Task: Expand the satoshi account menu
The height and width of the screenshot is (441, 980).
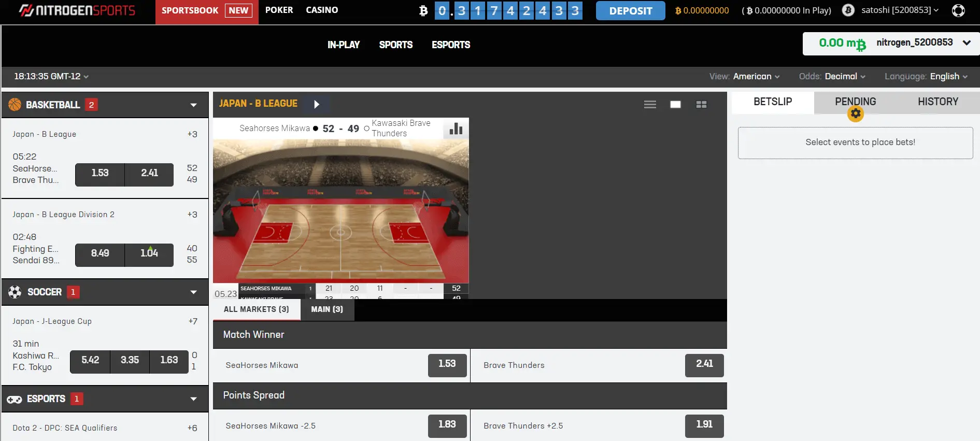Action: (x=900, y=10)
